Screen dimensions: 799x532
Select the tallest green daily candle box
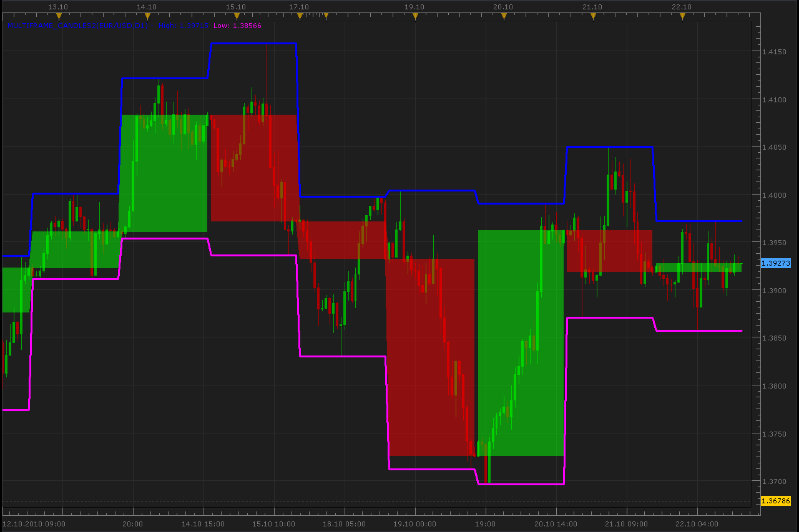tap(521, 343)
